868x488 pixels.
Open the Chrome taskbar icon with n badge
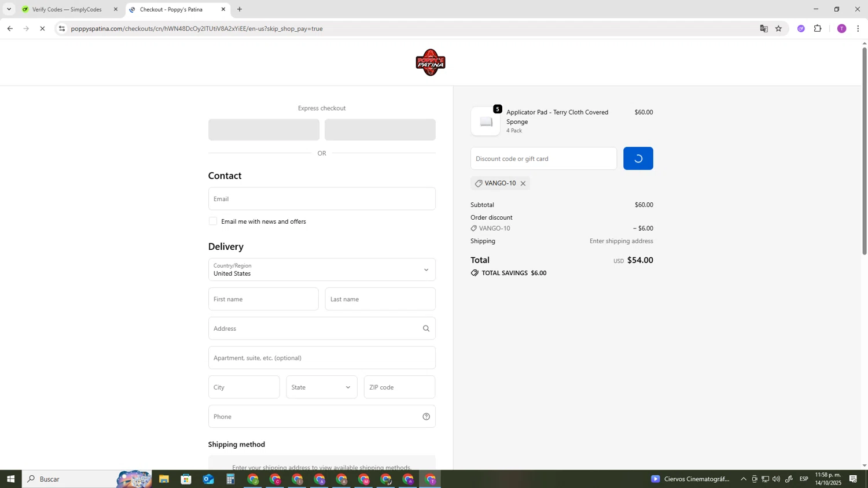click(409, 479)
